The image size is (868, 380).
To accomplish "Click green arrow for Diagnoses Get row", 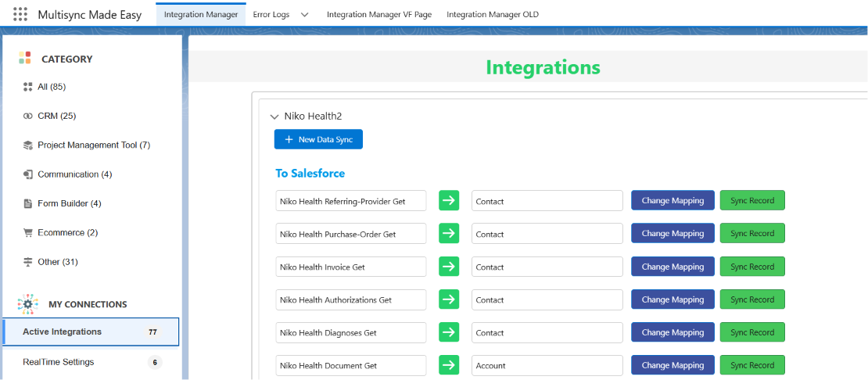I will click(449, 332).
